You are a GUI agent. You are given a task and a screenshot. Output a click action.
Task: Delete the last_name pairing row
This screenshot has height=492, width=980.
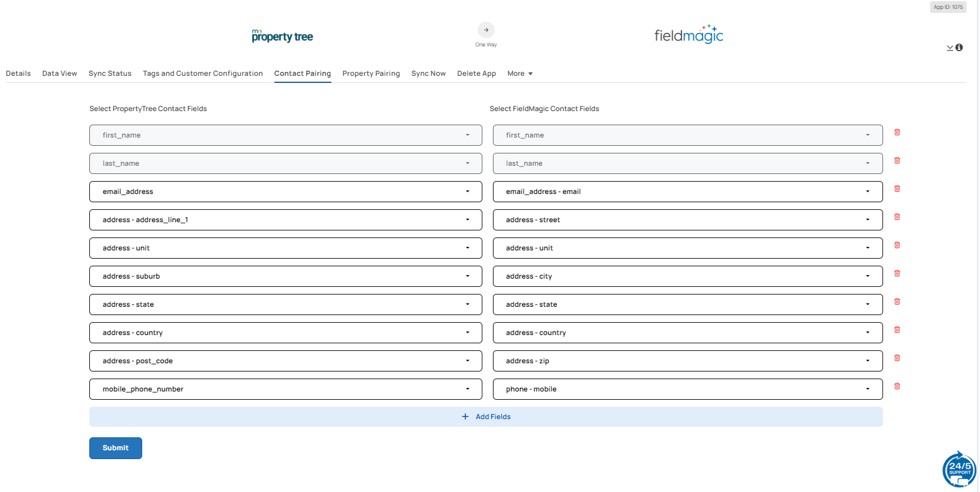click(897, 160)
